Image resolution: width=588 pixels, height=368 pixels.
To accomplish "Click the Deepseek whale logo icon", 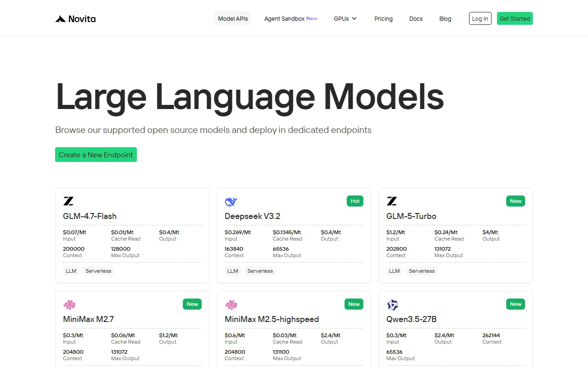I will pyautogui.click(x=231, y=201).
